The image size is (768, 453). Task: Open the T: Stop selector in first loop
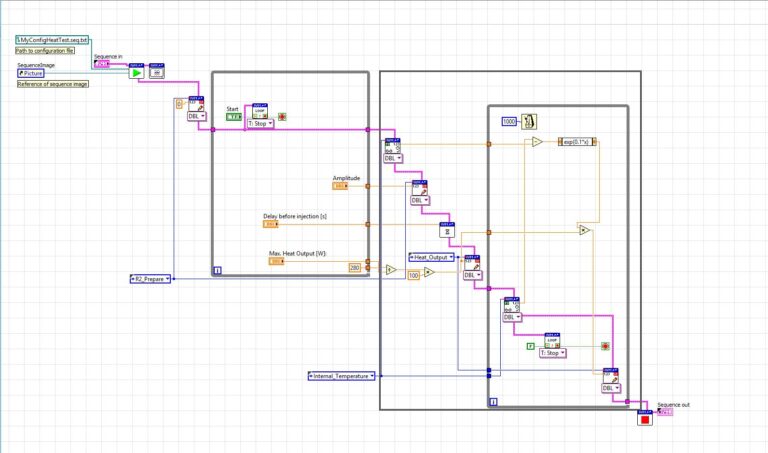point(260,123)
